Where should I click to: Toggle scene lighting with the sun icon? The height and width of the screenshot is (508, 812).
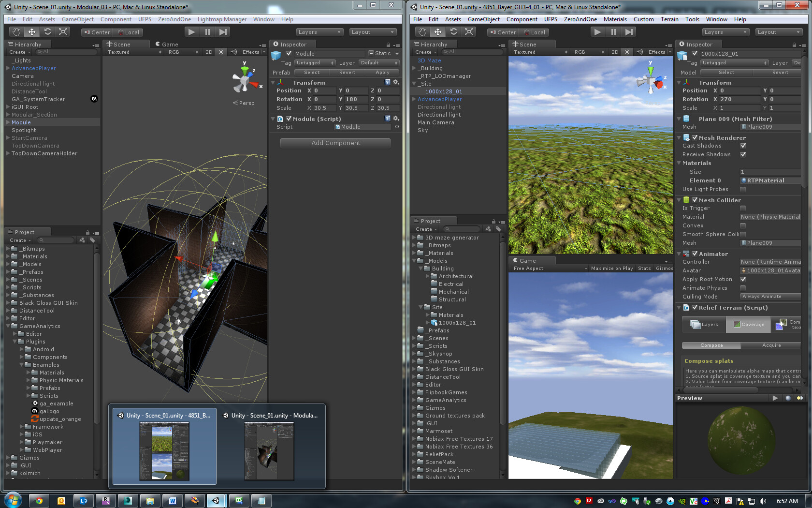(221, 52)
